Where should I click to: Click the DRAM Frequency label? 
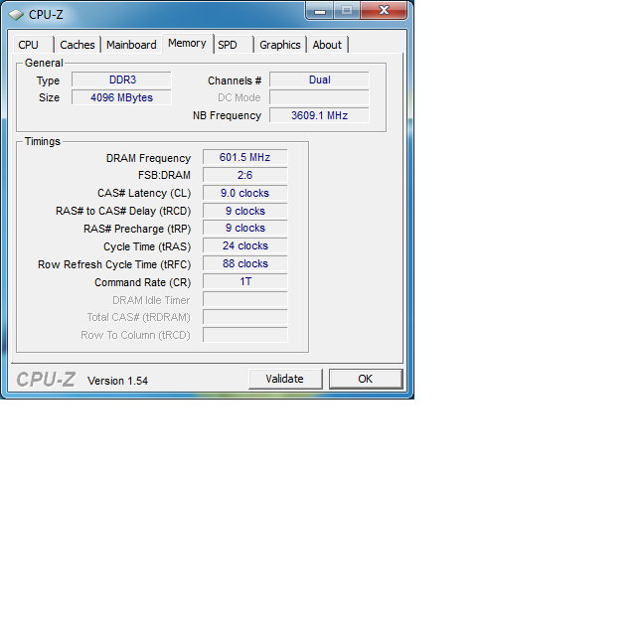point(148,158)
